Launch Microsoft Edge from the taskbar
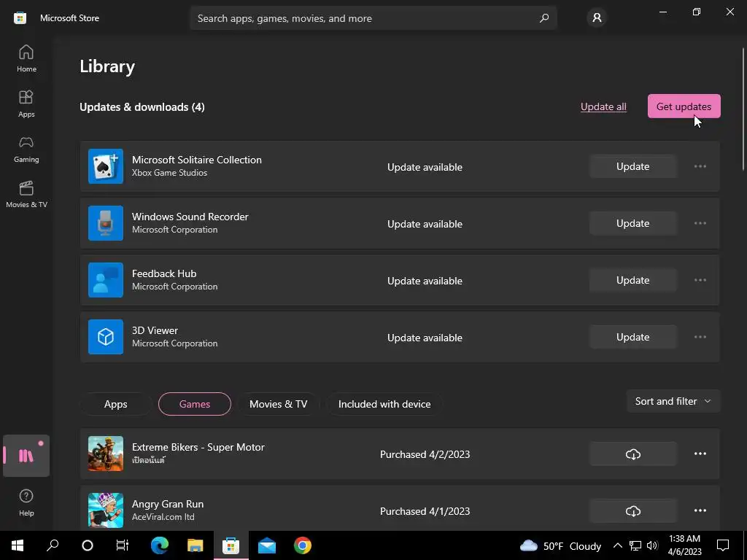This screenshot has height=560, width=747. [160, 545]
